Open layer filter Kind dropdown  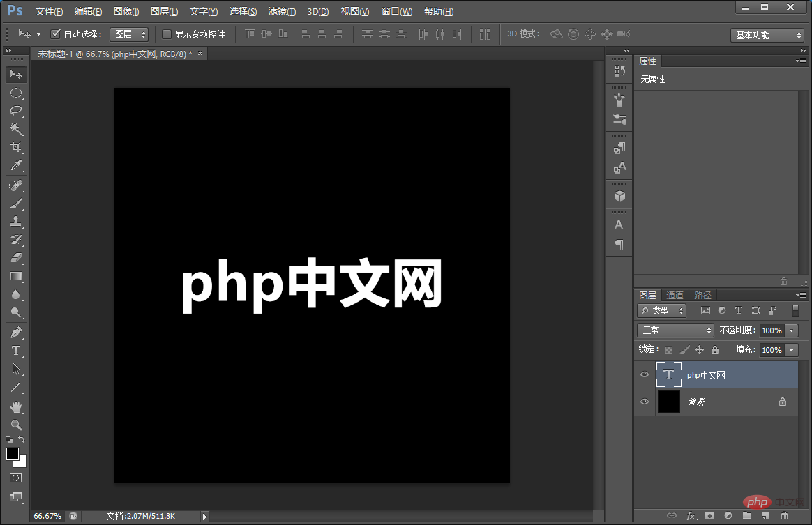(662, 311)
